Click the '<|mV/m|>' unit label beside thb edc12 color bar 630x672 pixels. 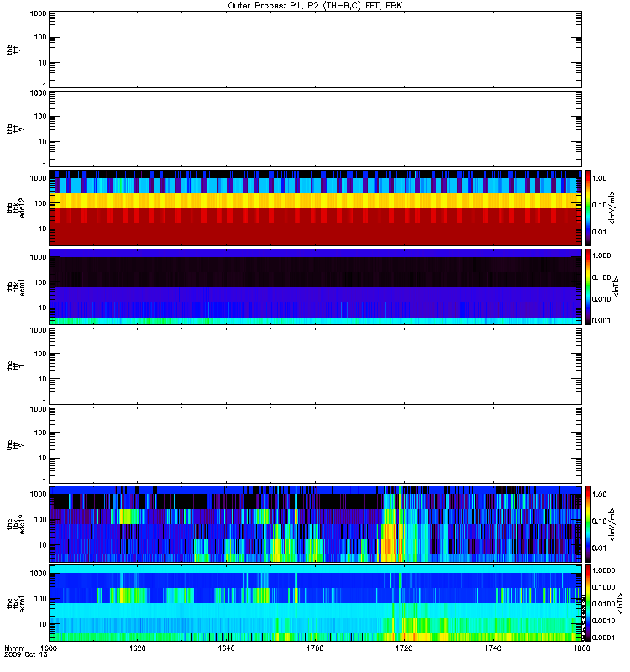click(x=612, y=207)
